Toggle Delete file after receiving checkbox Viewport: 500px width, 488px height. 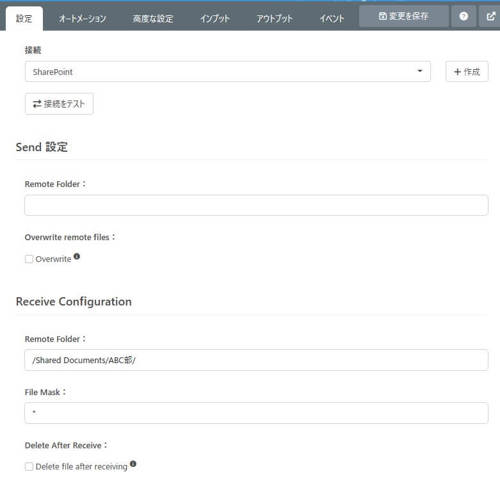[x=29, y=466]
